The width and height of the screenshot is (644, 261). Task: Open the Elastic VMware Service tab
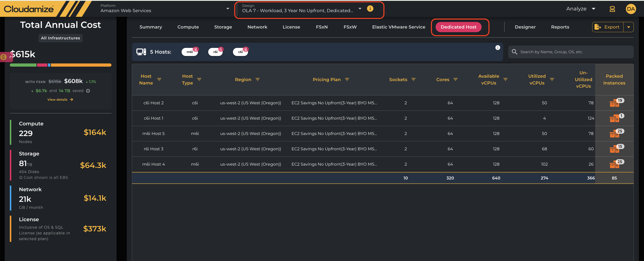pyautogui.click(x=399, y=27)
